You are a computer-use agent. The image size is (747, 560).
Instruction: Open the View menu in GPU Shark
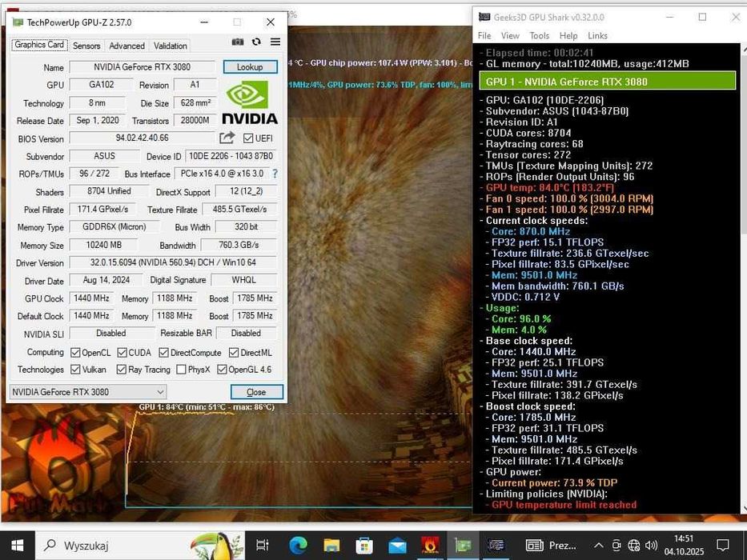click(510, 36)
